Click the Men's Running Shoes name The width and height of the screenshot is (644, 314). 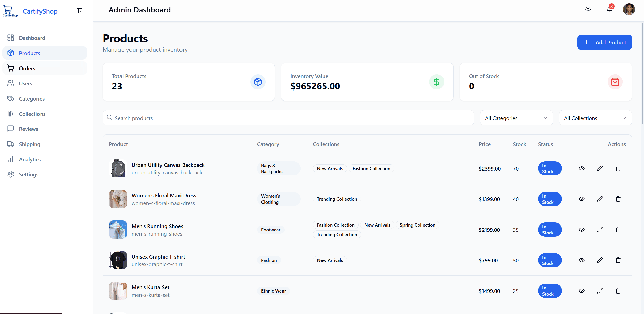click(x=157, y=226)
